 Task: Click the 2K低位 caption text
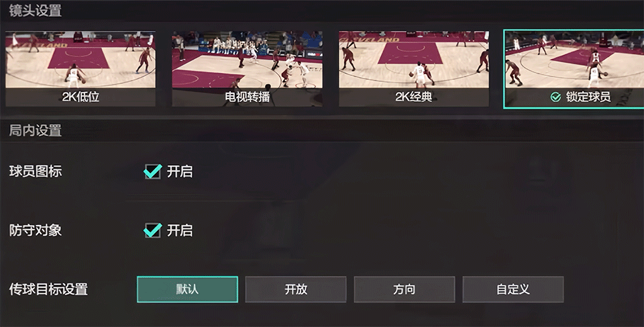tap(80, 97)
